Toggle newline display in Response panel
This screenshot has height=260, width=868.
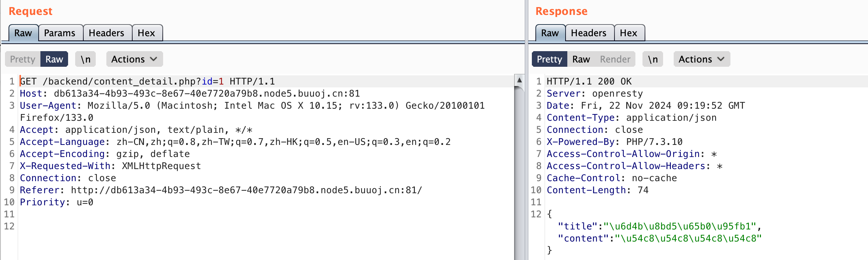653,59
